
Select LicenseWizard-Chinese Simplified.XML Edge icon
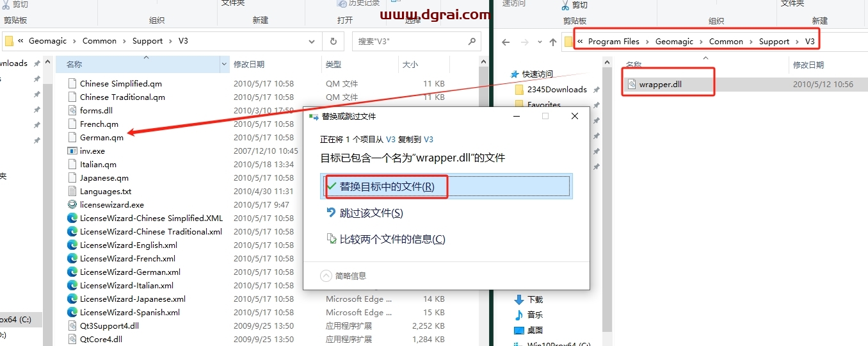(72, 218)
